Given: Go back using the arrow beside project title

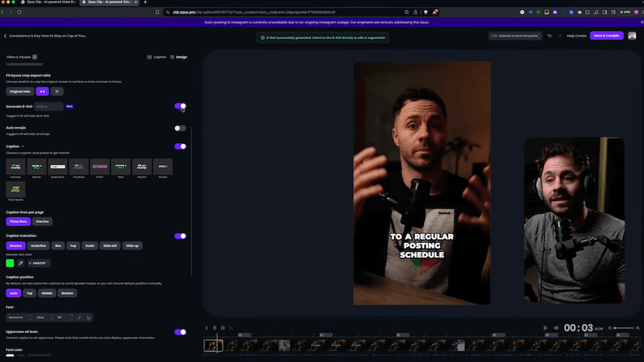Looking at the screenshot, I should pos(5,35).
